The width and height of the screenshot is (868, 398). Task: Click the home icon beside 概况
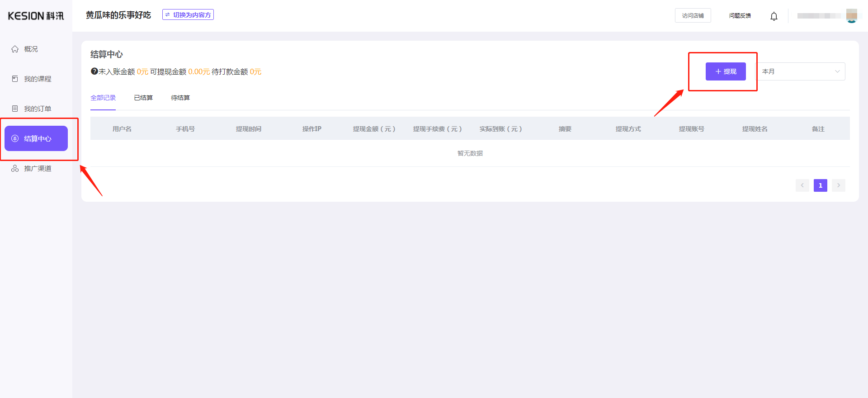15,49
